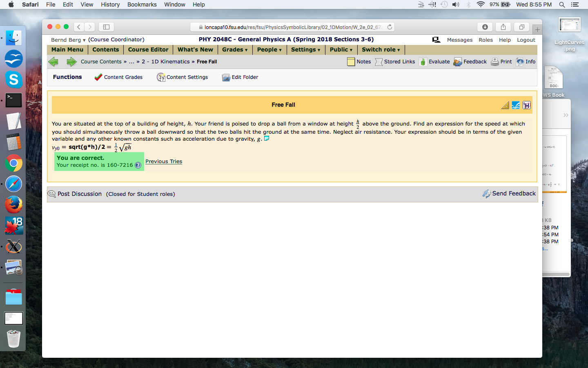
Task: Click the green back arrow icon
Action: click(53, 62)
